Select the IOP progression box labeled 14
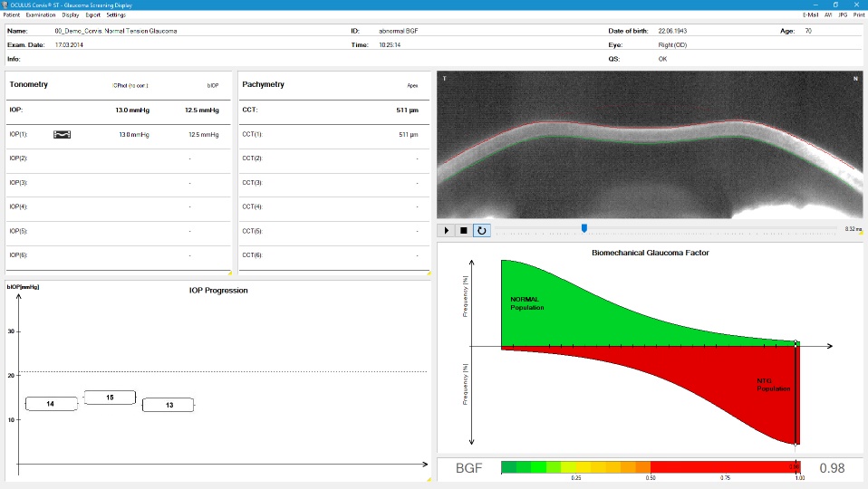The height and width of the screenshot is (489, 868). tap(50, 403)
